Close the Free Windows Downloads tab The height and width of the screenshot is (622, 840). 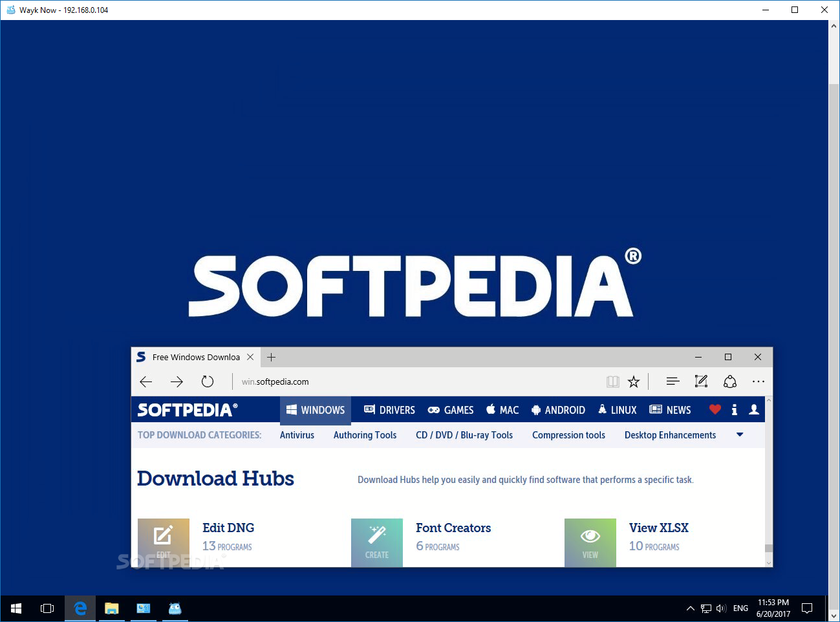click(250, 357)
